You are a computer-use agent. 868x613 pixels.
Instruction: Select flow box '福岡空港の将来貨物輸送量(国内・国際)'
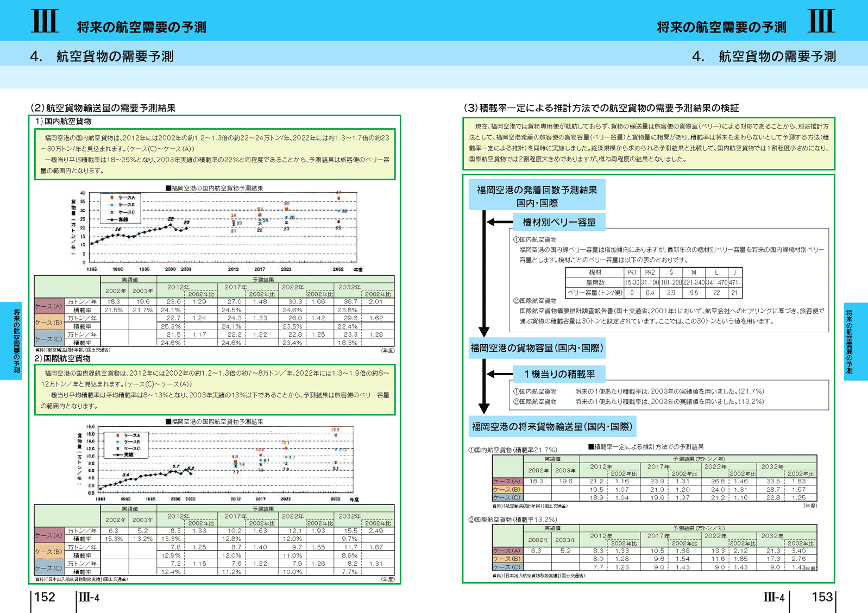click(x=552, y=427)
